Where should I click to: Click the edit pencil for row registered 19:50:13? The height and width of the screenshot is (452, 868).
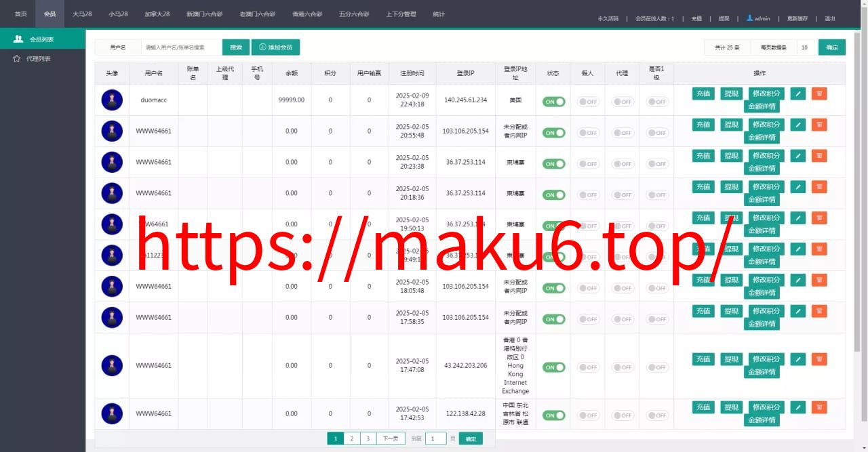click(x=798, y=218)
